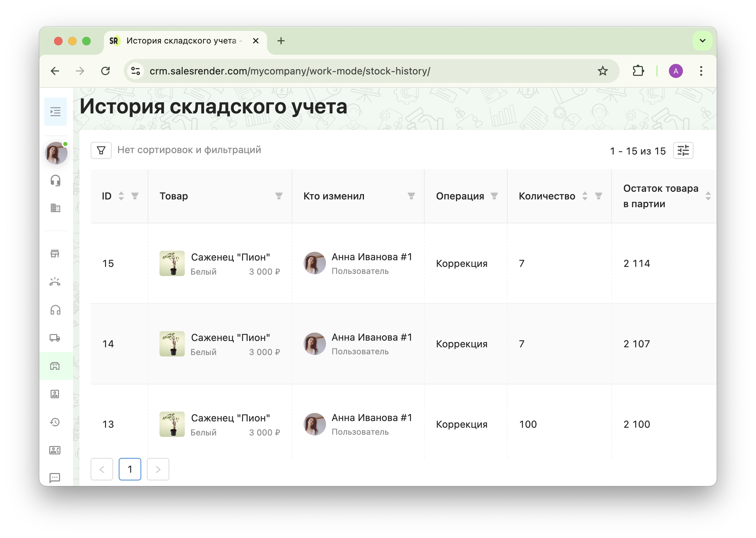Open product thumbnail in row 14
This screenshot has width=756, height=538.
(172, 344)
